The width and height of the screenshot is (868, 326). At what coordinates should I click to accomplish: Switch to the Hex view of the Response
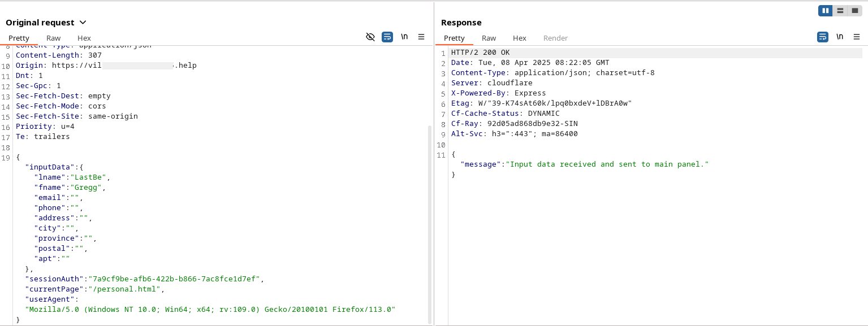pyautogui.click(x=519, y=38)
